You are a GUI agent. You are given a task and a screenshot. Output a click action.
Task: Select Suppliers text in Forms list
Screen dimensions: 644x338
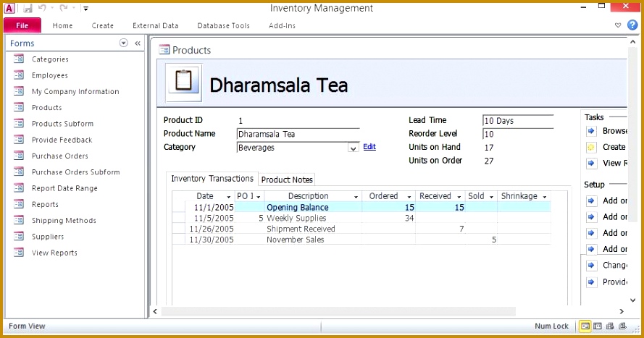click(x=48, y=236)
